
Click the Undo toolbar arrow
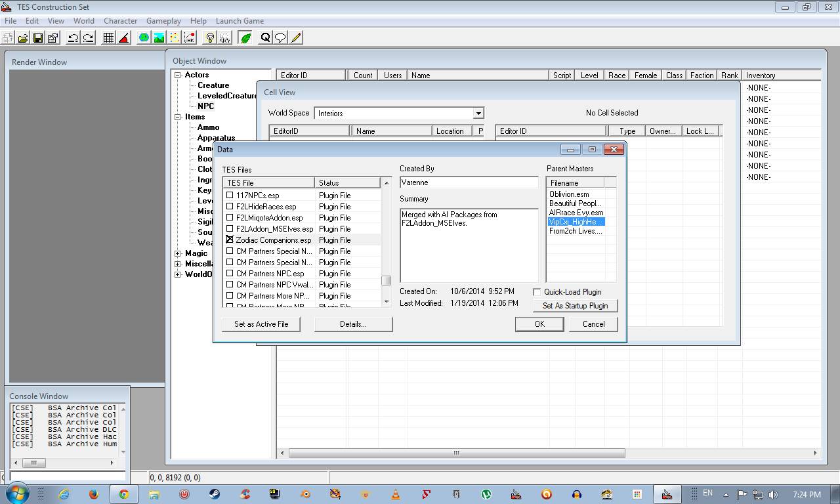pyautogui.click(x=73, y=38)
